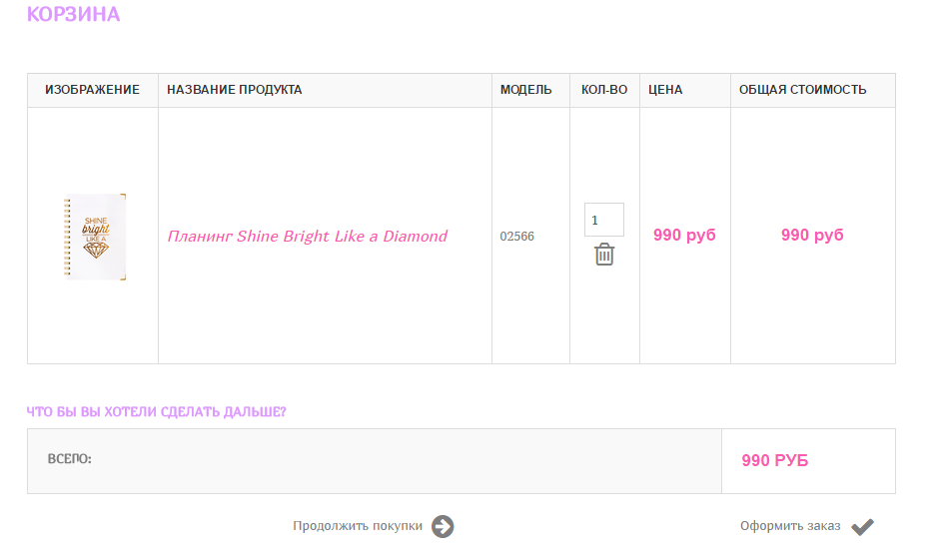Focus the quantity input field
This screenshot has height=560, width=926.
click(x=604, y=220)
